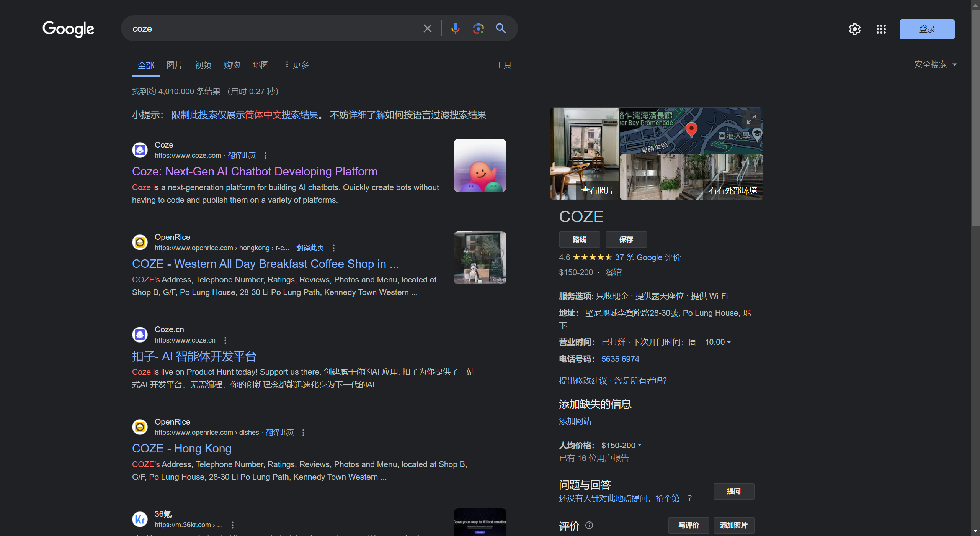Open the three-dot menu for the coze.com result
This screenshot has width=980, height=536.
pos(265,156)
